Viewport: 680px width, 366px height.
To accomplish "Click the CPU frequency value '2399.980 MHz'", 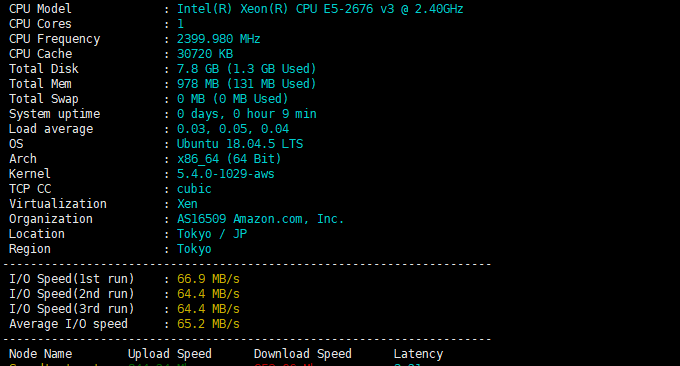I will pyautogui.click(x=219, y=39).
